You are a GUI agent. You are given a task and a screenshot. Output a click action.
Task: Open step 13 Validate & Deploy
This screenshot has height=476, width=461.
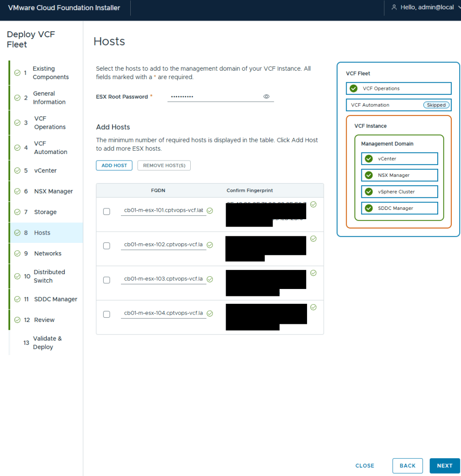46,343
